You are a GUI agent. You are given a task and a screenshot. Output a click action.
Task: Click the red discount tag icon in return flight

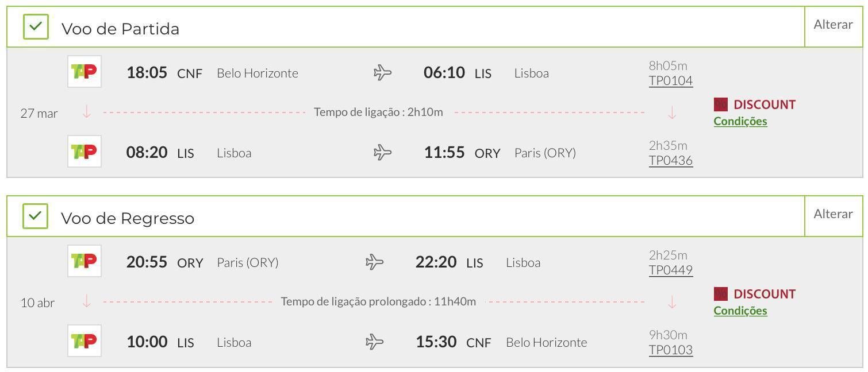point(721,294)
